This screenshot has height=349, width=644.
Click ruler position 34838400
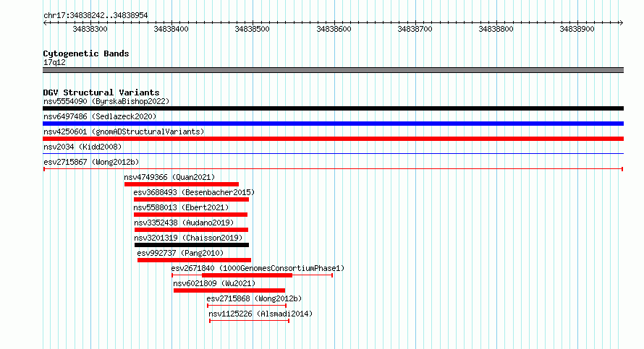[x=171, y=29]
